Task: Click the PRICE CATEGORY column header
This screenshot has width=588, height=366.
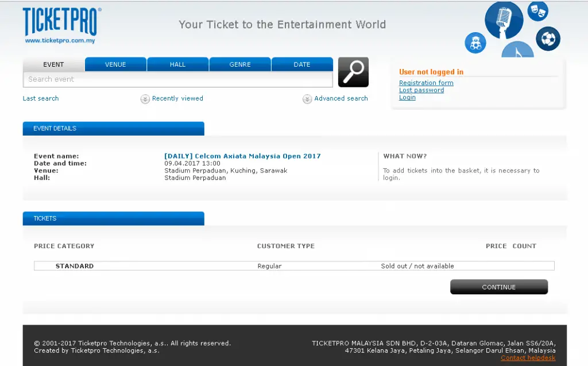Action: (64, 246)
